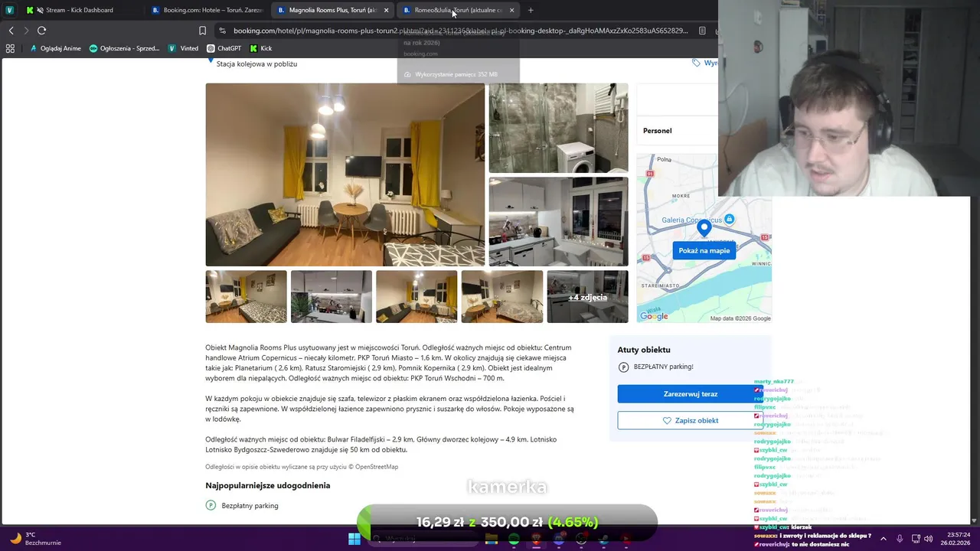Open the bathroom shower photo
Viewport: 980px width, 551px height.
(x=558, y=128)
